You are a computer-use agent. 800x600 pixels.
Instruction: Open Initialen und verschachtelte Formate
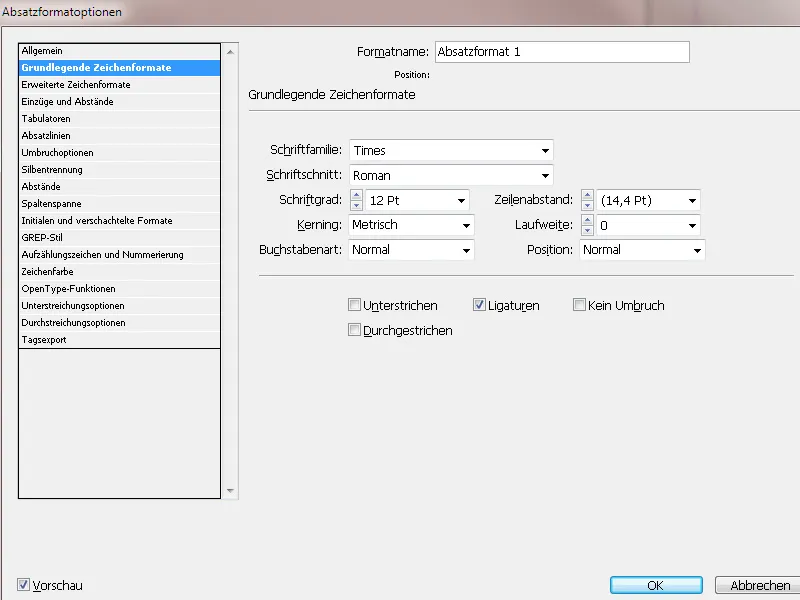tap(119, 220)
